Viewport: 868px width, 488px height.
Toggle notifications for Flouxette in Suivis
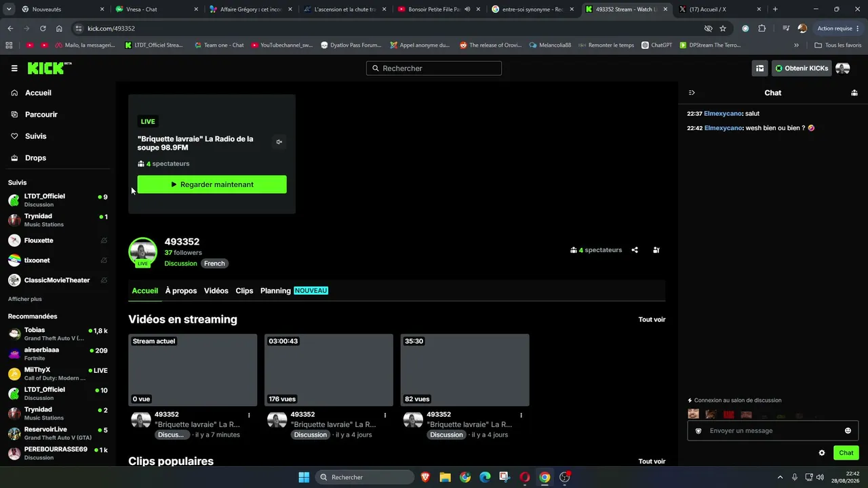(104, 241)
